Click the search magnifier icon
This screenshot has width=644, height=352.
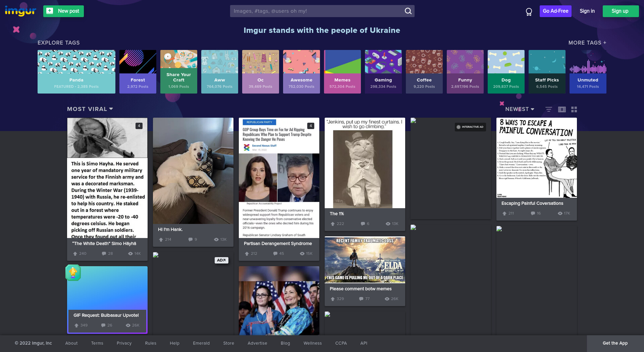point(408,11)
